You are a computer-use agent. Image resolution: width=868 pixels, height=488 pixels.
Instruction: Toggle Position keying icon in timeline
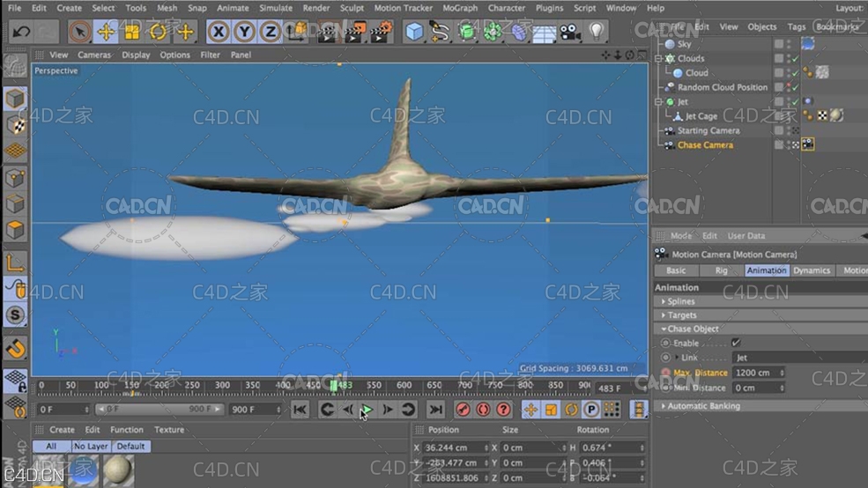[530, 410]
